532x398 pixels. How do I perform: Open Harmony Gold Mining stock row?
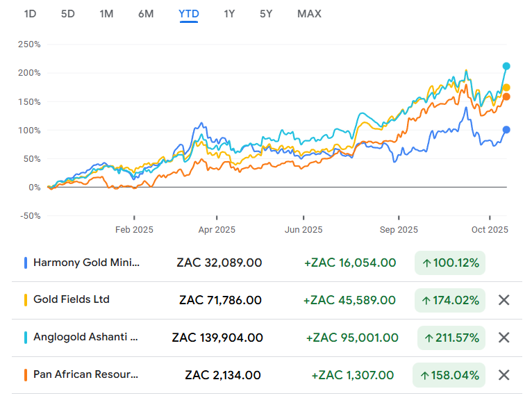(x=86, y=263)
